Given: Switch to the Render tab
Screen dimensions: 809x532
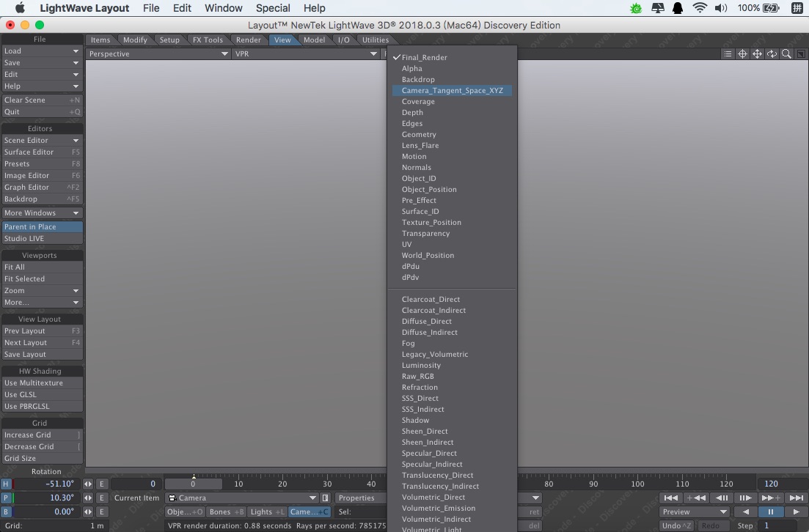Looking at the screenshot, I should 248,40.
